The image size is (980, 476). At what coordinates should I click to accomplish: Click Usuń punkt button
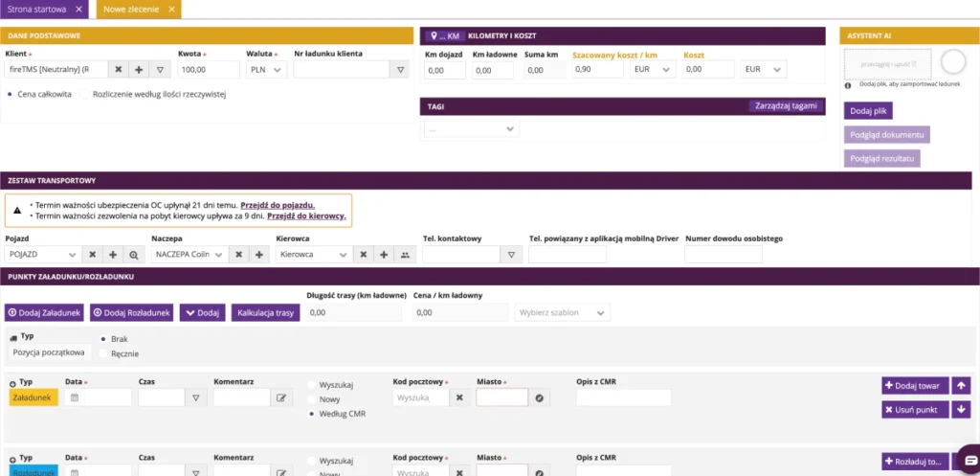[916, 410]
